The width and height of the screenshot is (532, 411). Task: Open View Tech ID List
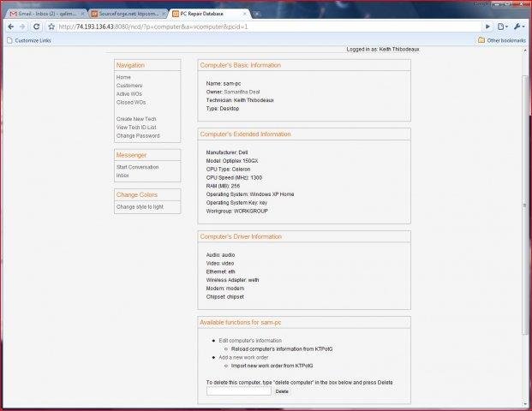[136, 128]
